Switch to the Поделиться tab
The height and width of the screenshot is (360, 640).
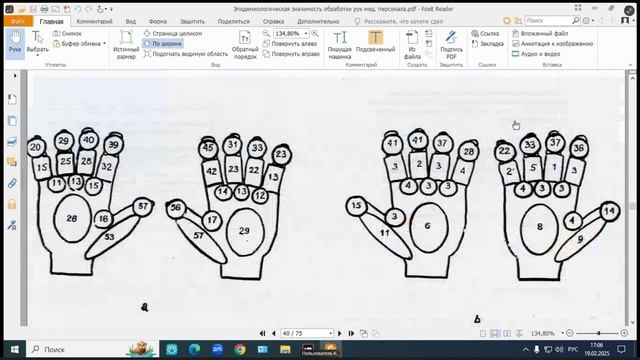pyautogui.click(x=233, y=21)
